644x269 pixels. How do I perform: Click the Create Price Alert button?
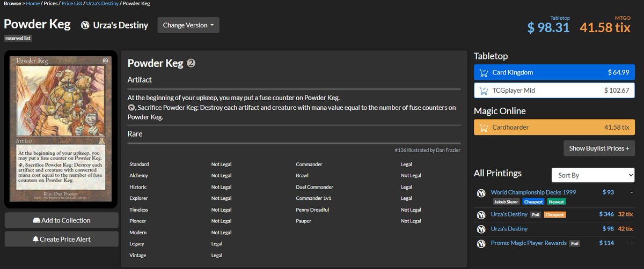(62, 239)
